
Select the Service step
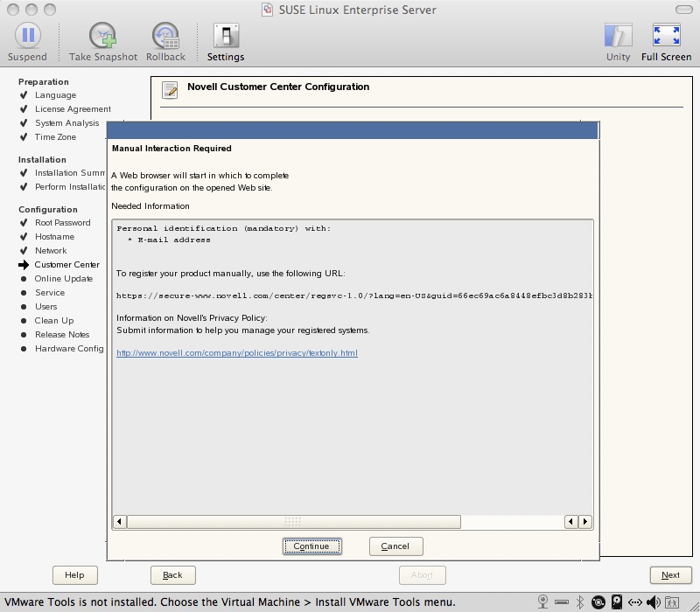click(50, 293)
